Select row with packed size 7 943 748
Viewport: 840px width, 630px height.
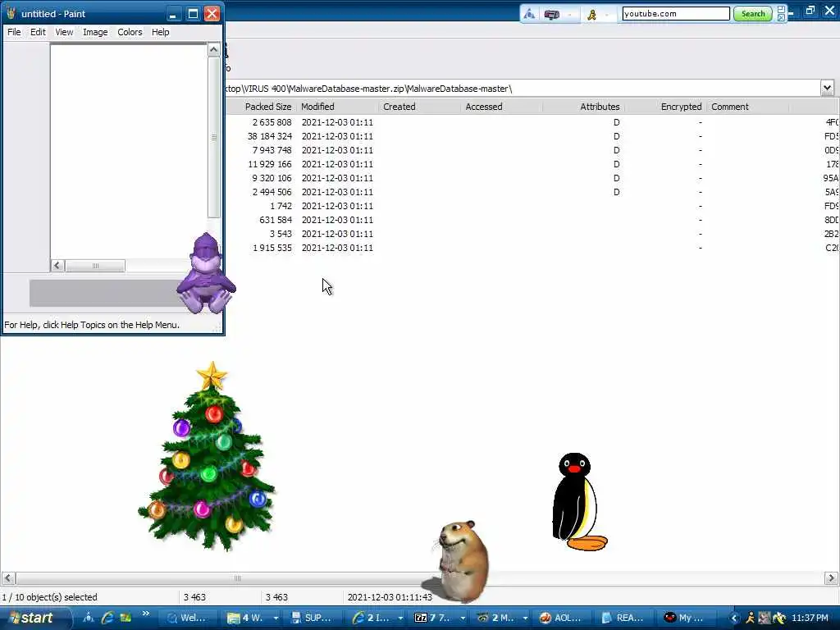point(532,150)
